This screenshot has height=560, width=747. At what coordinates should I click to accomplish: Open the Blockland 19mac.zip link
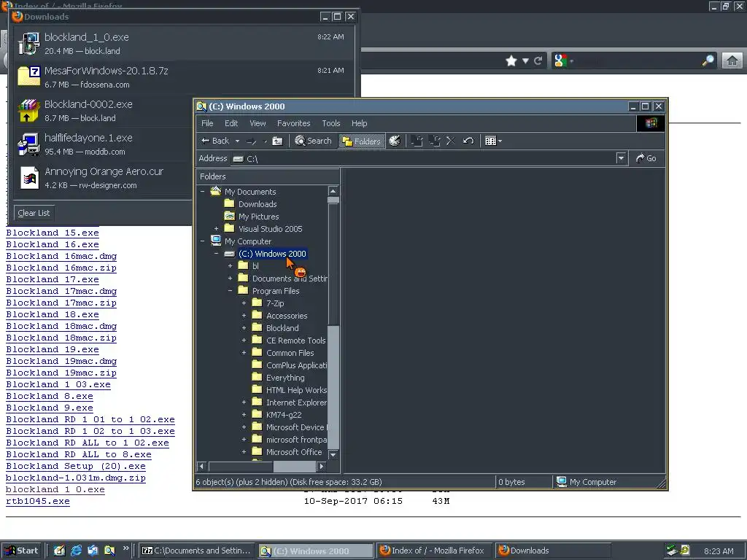coord(61,373)
